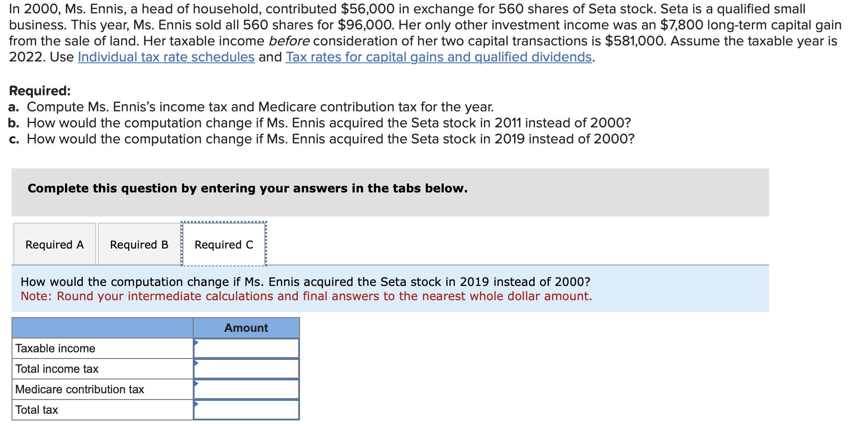The image size is (868, 424).
Task: Click the red rounding note text
Action: 306,296
